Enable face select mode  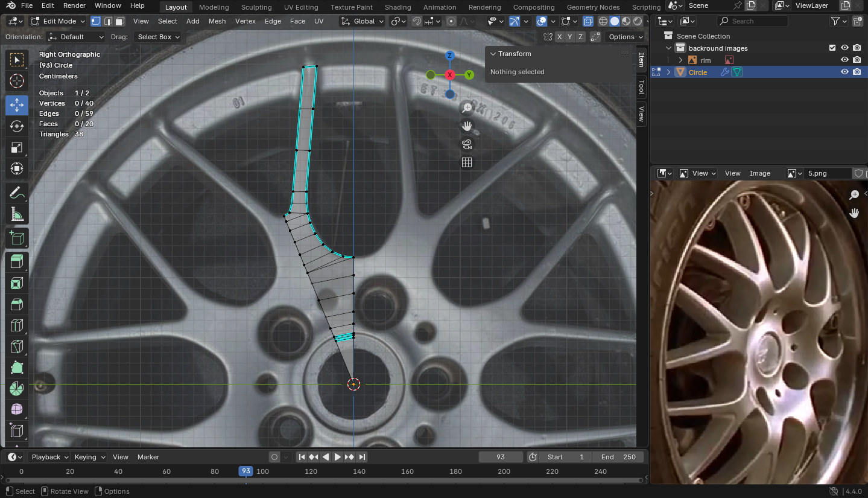pyautogui.click(x=120, y=21)
